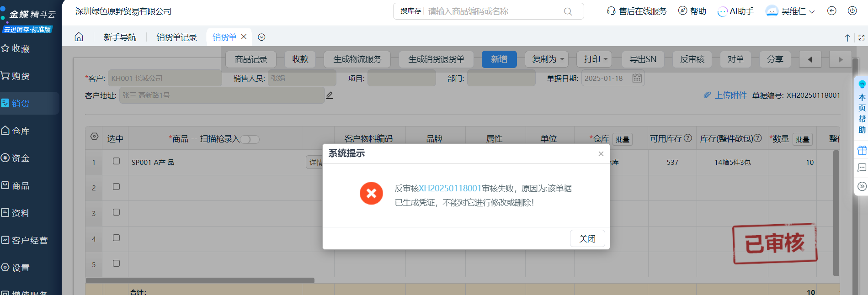Check the checkbox for row 1 SP001
The image size is (868, 295).
[116, 161]
